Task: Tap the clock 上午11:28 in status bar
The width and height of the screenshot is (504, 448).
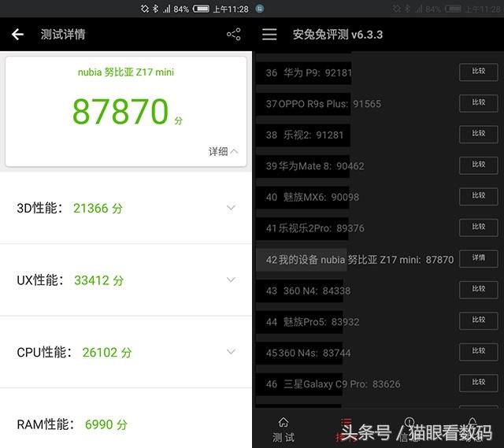Action: pyautogui.click(x=231, y=9)
